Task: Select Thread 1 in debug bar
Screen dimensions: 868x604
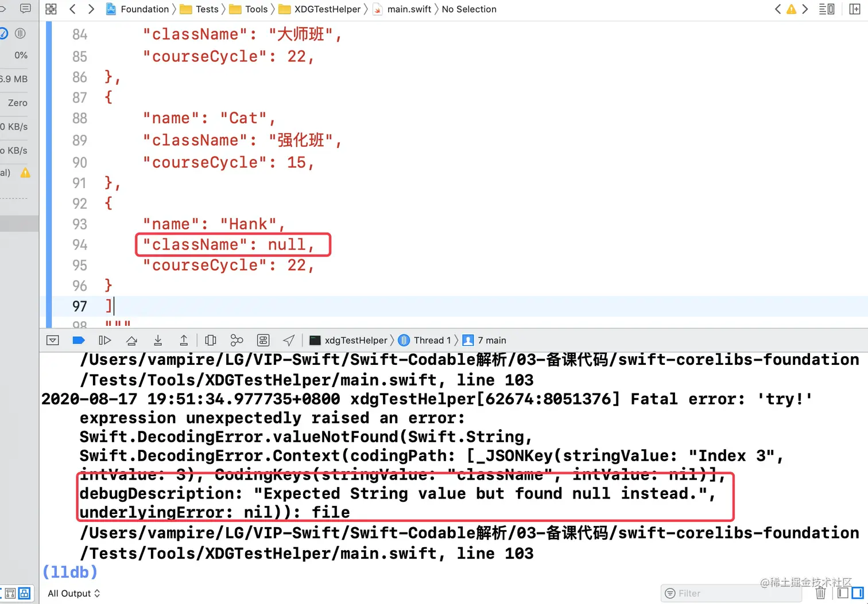Action: tap(425, 340)
